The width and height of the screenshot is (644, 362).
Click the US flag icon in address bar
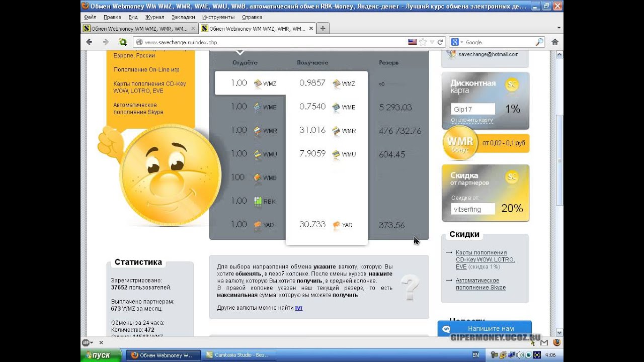(413, 42)
